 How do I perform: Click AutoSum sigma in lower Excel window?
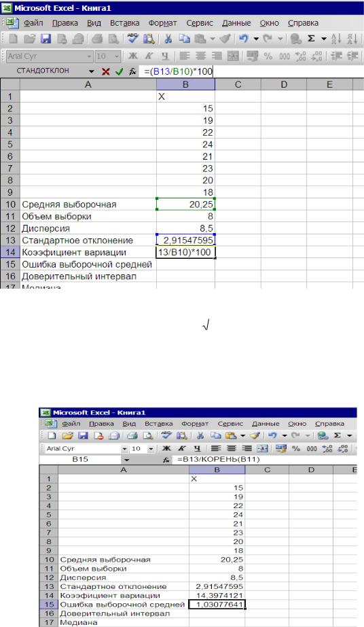point(338,435)
